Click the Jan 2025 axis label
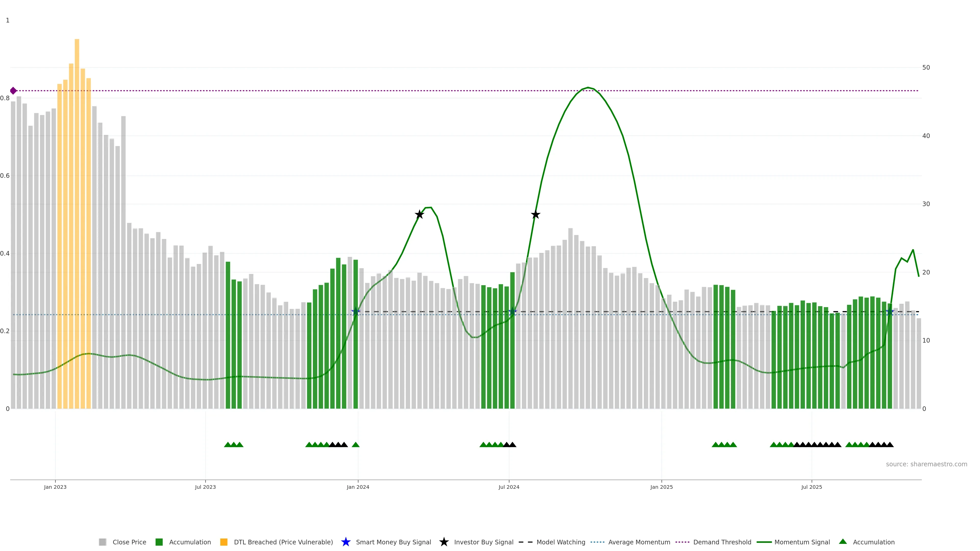The image size is (980, 551). point(661,487)
